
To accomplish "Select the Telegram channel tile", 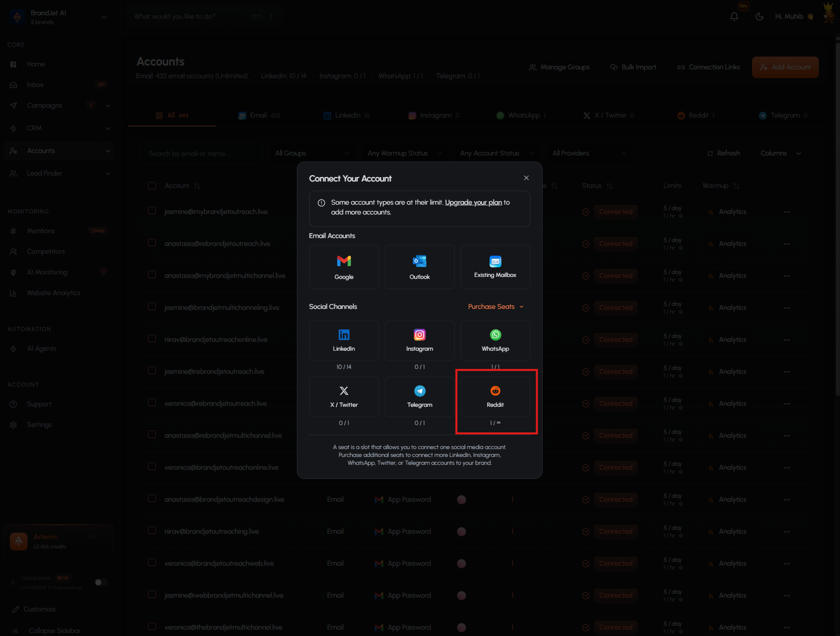I will coord(419,396).
